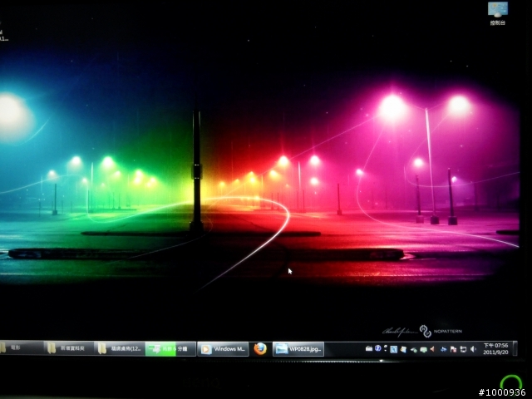
Task: Open the taskbar folder labeled with (12...
Action: pos(120,348)
